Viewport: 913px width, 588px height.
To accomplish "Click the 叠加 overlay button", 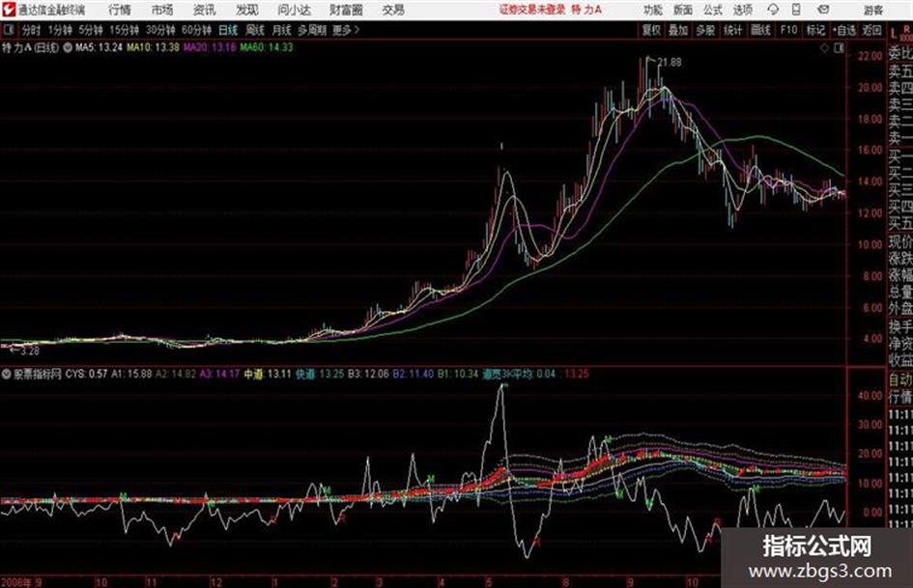I will pyautogui.click(x=678, y=30).
